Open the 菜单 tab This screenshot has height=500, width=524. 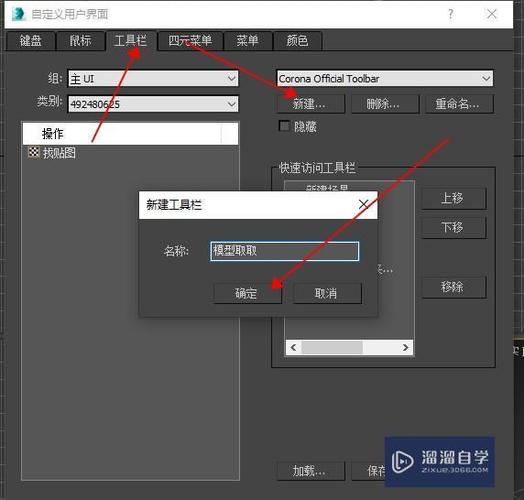pos(248,41)
